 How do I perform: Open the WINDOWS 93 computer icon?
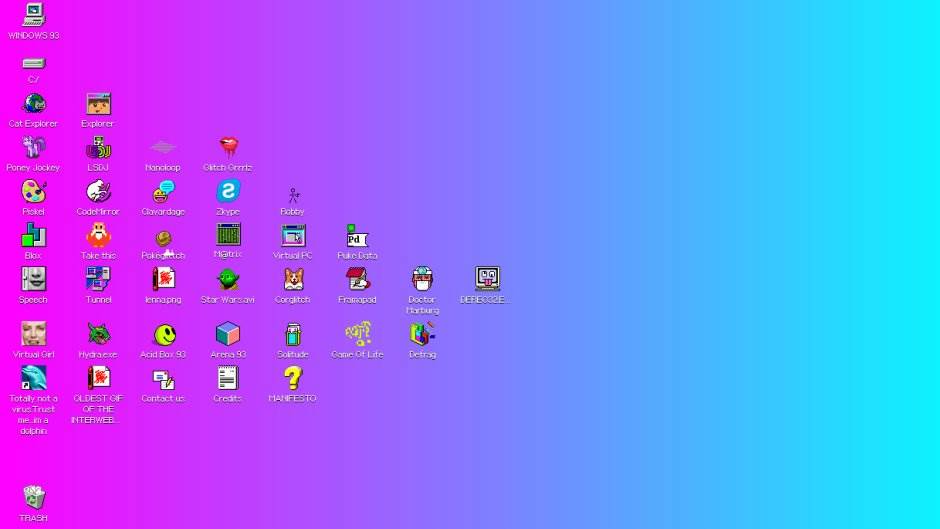[33, 15]
